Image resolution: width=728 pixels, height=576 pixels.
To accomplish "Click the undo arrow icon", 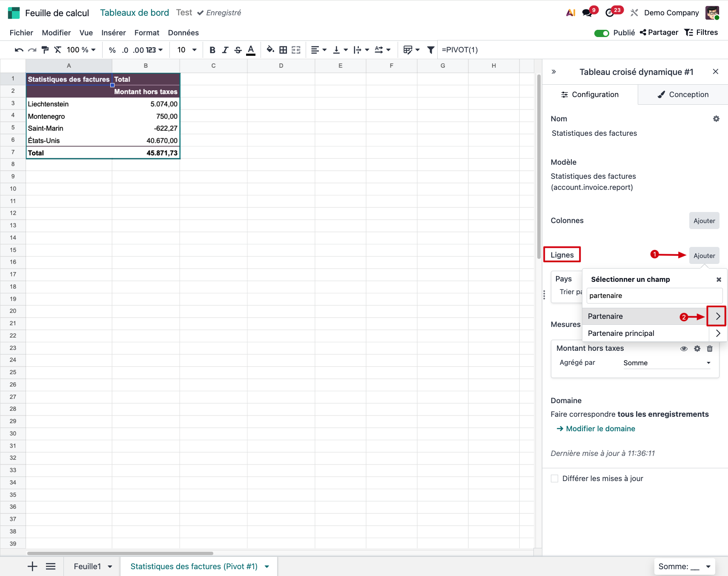I will click(x=19, y=50).
